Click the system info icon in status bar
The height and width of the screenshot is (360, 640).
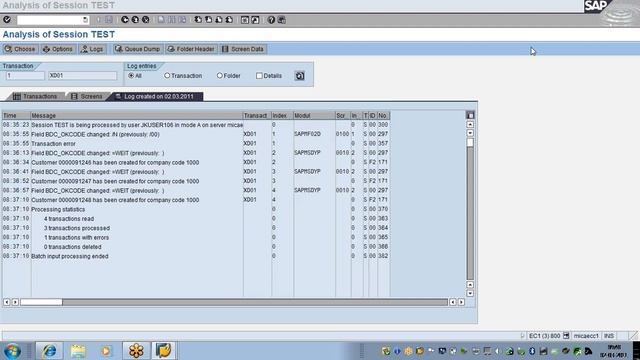(566, 336)
